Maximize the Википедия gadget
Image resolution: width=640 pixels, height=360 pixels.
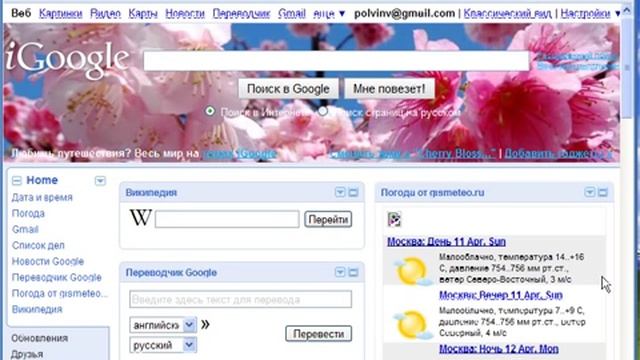coord(353,192)
